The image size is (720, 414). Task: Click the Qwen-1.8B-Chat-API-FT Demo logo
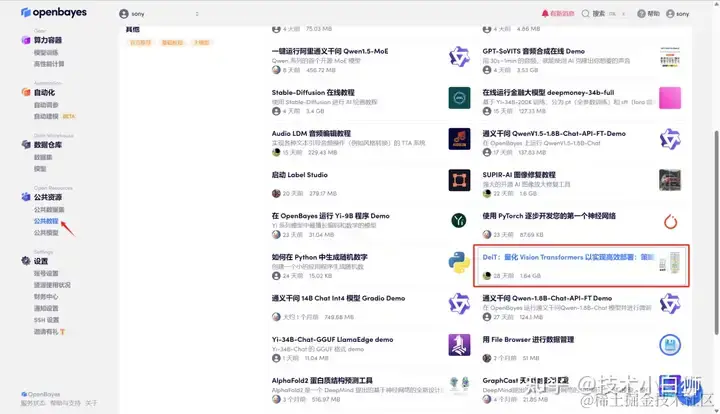click(670, 303)
